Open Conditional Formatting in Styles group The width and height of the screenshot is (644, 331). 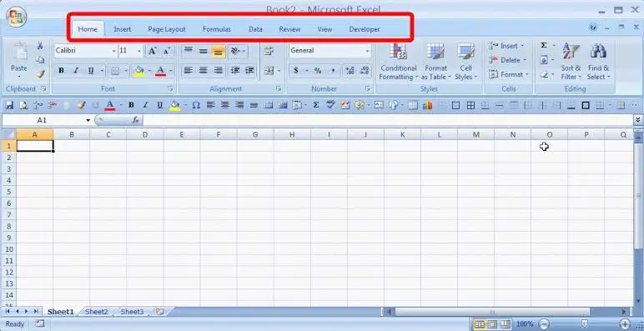coord(398,62)
